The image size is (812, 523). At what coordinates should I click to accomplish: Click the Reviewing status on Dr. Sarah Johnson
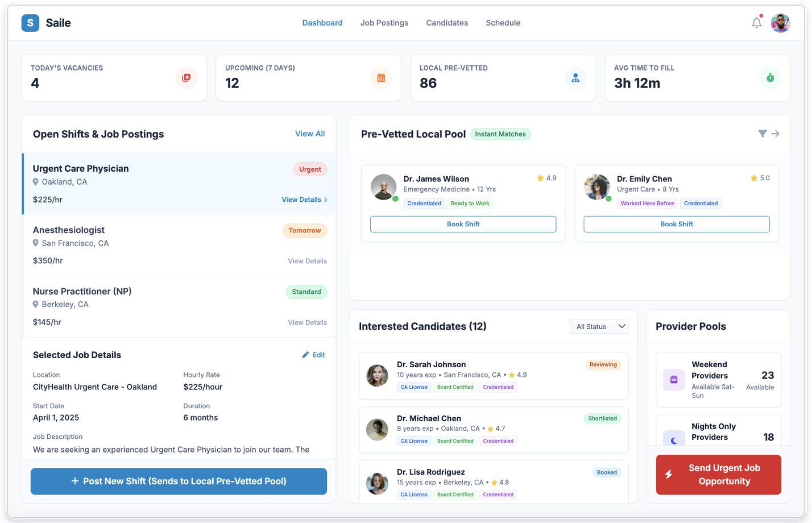click(603, 364)
